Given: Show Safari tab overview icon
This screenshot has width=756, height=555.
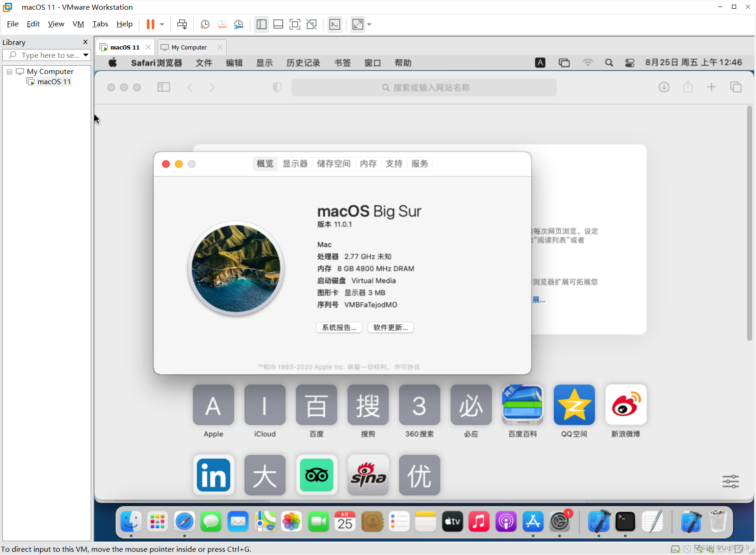Looking at the screenshot, I should click(736, 87).
